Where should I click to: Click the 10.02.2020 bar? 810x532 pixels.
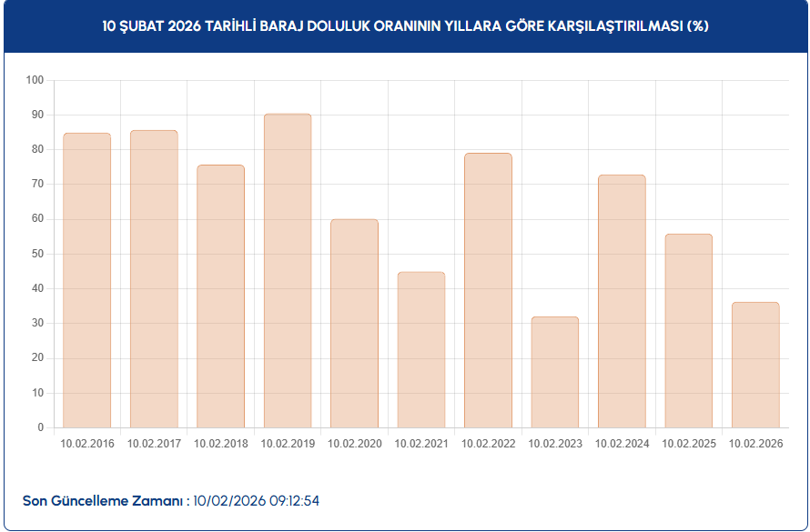point(354,323)
